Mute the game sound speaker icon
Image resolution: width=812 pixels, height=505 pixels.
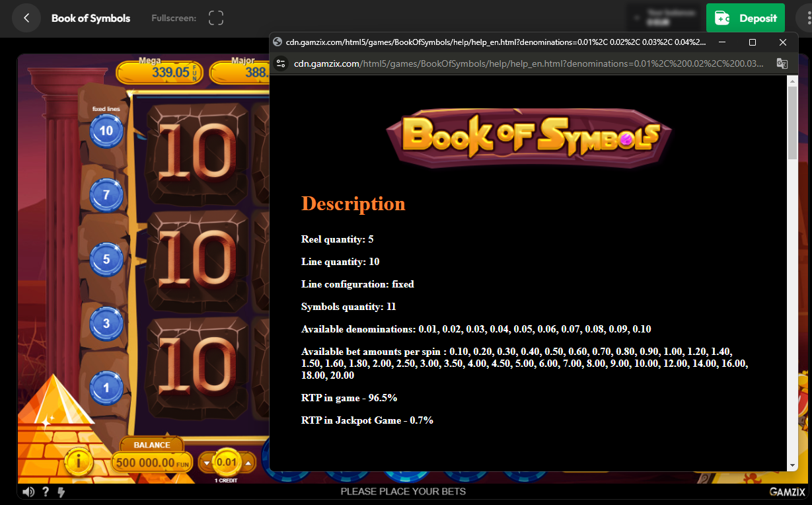point(28,492)
